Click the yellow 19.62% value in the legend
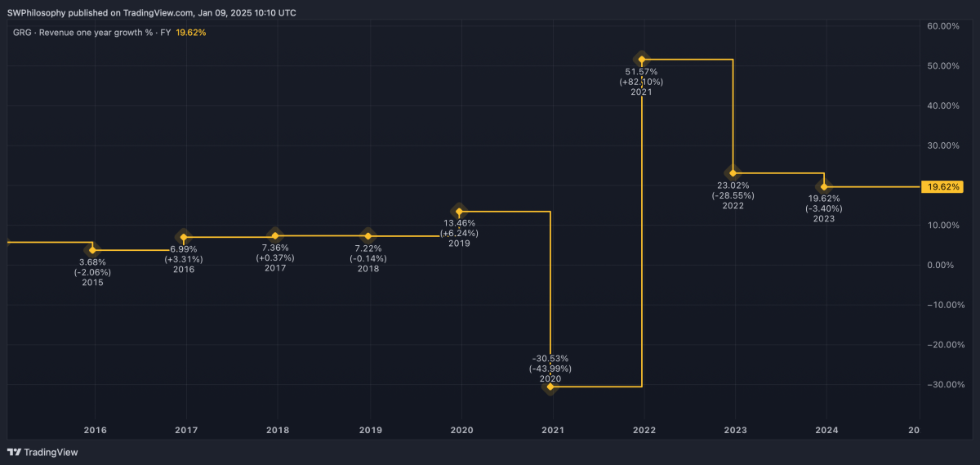Screen dimensions: 980x465 (x=191, y=33)
